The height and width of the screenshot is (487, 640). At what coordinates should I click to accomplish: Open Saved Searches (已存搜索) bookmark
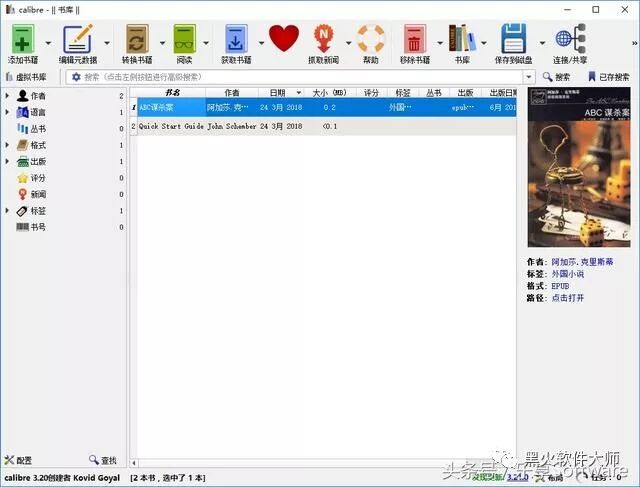click(x=609, y=77)
